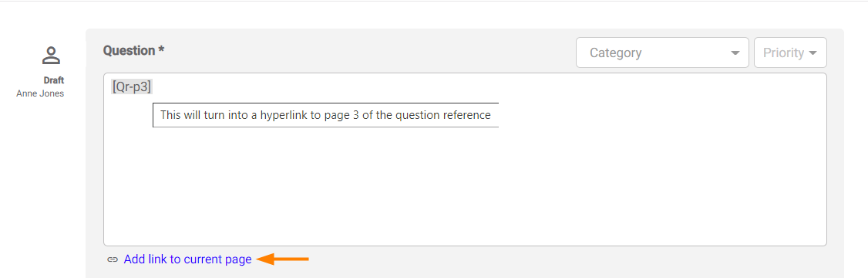The image size is (868, 278).
Task: Click the highlighted [Qr-p3] reference text
Action: 132,87
